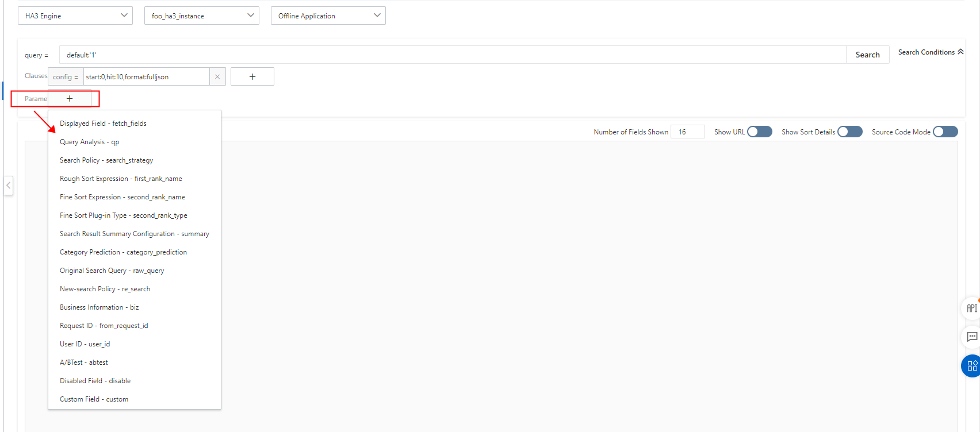The width and height of the screenshot is (980, 432).
Task: Collapse Search Conditions double-chevron
Action: pyautogui.click(x=960, y=52)
